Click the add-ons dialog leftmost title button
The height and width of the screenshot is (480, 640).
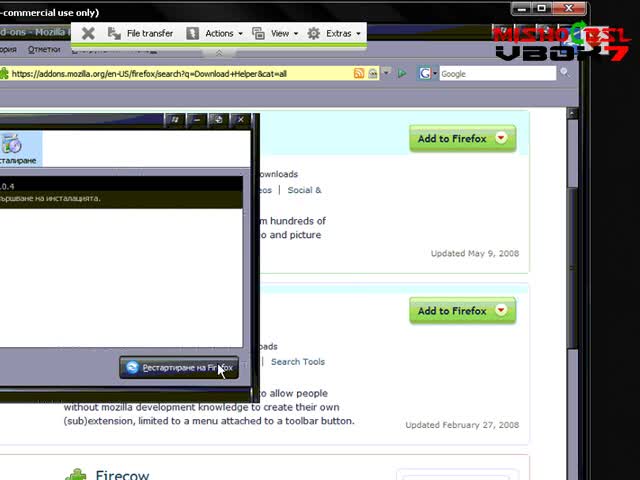[175, 120]
